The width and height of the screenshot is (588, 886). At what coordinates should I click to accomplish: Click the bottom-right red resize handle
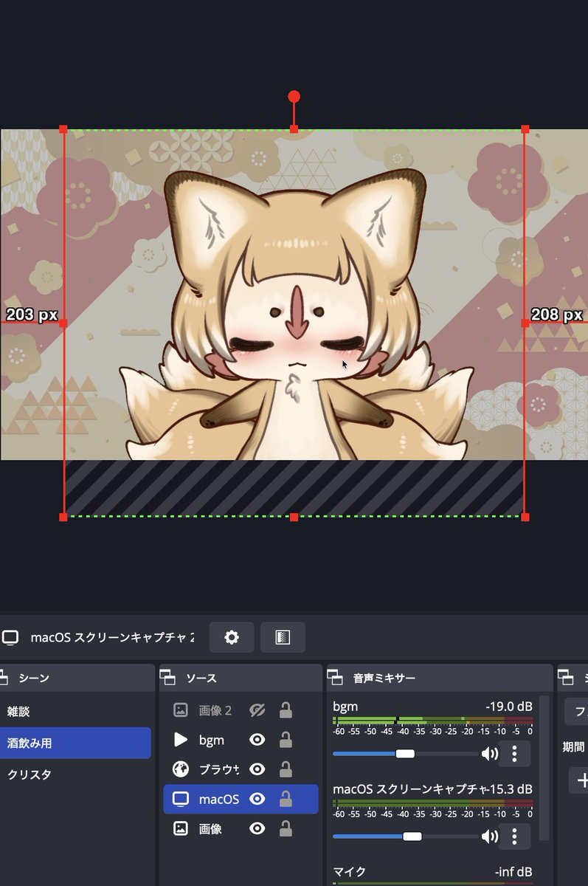[x=525, y=517]
